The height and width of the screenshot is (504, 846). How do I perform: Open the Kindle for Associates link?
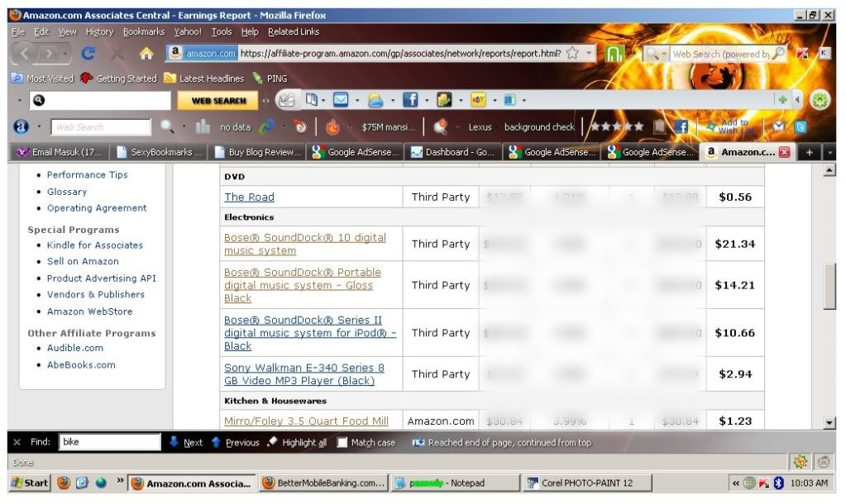tap(94, 245)
